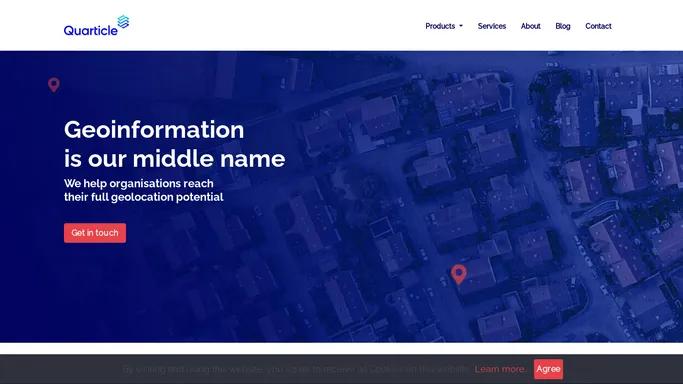Image resolution: width=683 pixels, height=384 pixels.
Task: Go to the Services page
Action: tap(492, 26)
